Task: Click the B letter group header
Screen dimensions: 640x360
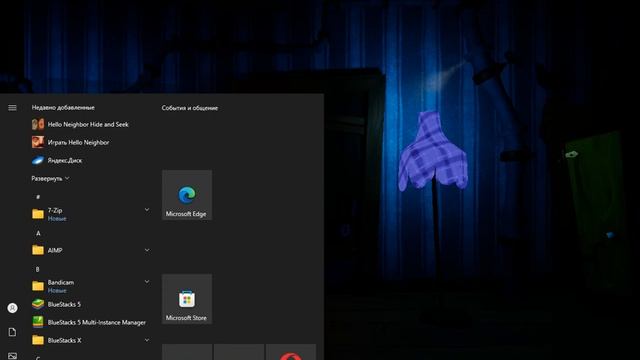Action: [x=38, y=269]
